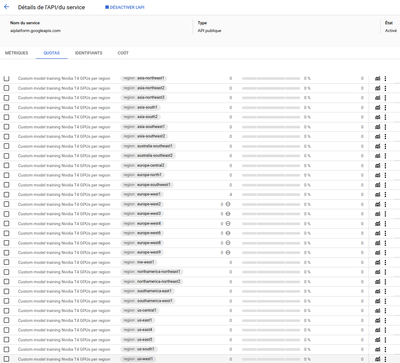Image resolution: width=400 pixels, height=363 pixels.
Task: Click the circle icon beside the europe-west8 value
Action: point(228,243)
